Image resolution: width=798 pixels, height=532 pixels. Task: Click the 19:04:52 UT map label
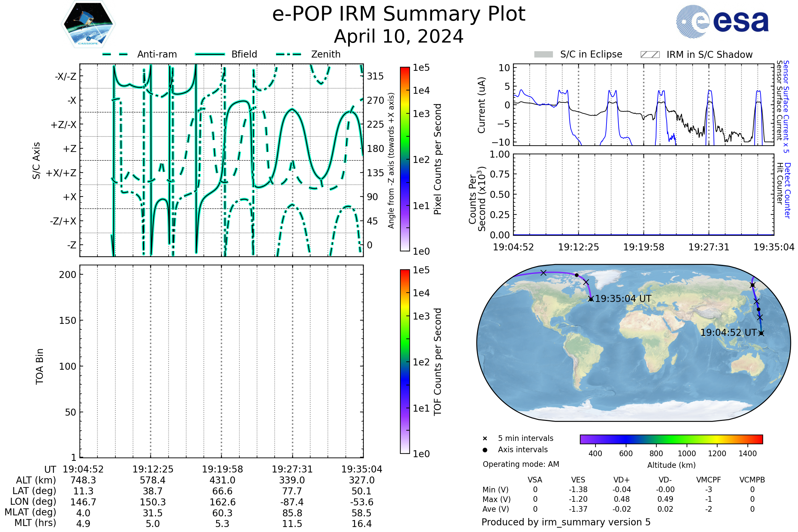pyautogui.click(x=729, y=332)
